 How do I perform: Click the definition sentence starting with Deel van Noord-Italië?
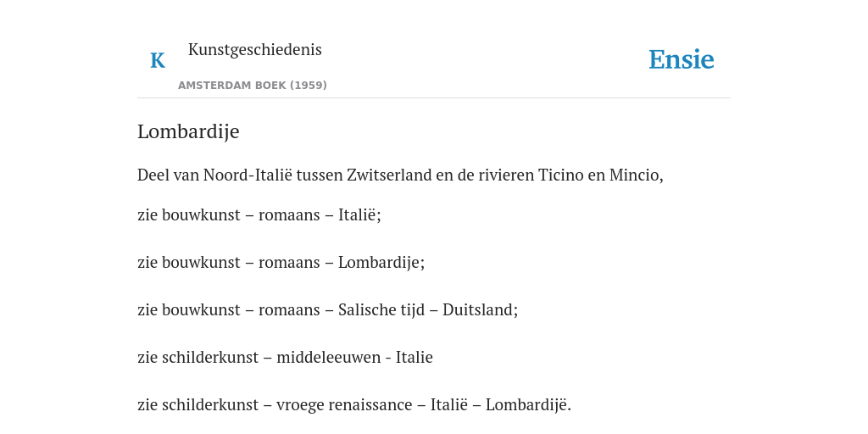coord(400,175)
